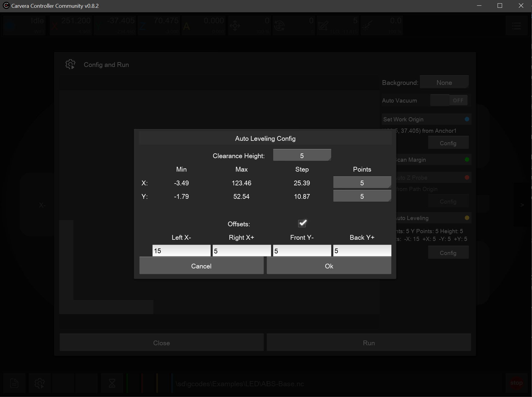The width and height of the screenshot is (532, 397).
Task: Click the Back Y+ offset field
Action: pyautogui.click(x=362, y=251)
